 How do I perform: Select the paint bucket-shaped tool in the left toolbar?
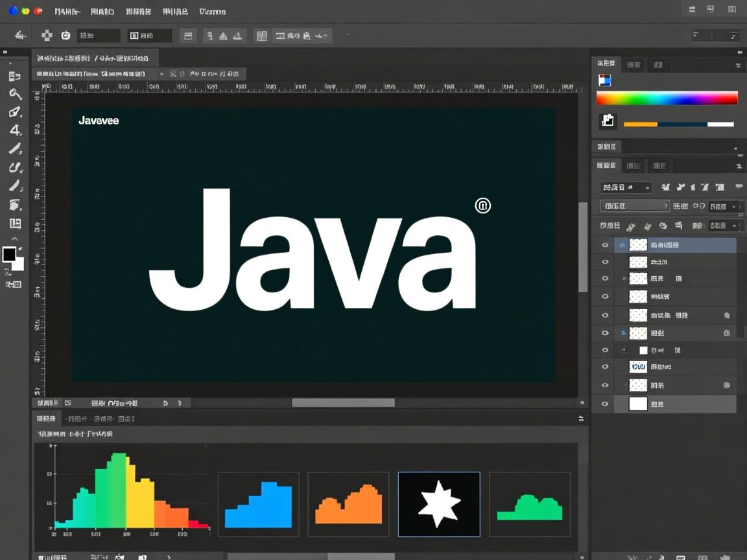(x=15, y=205)
